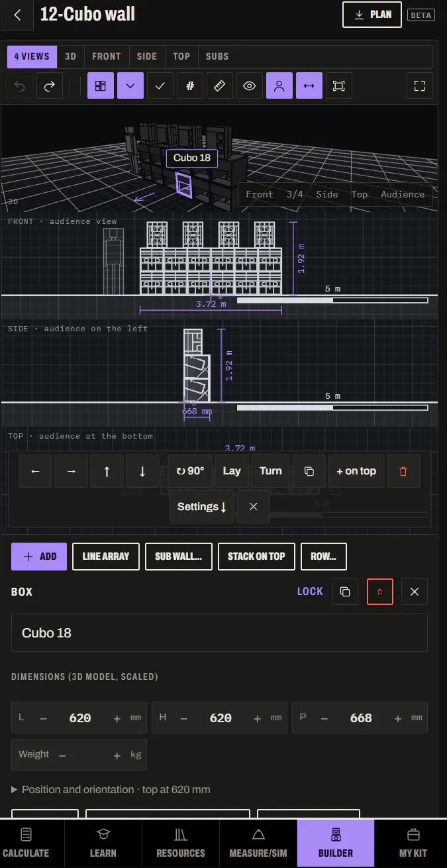Viewport: 447px width, 868px height.
Task: Select the TOP view tab
Action: click(181, 57)
